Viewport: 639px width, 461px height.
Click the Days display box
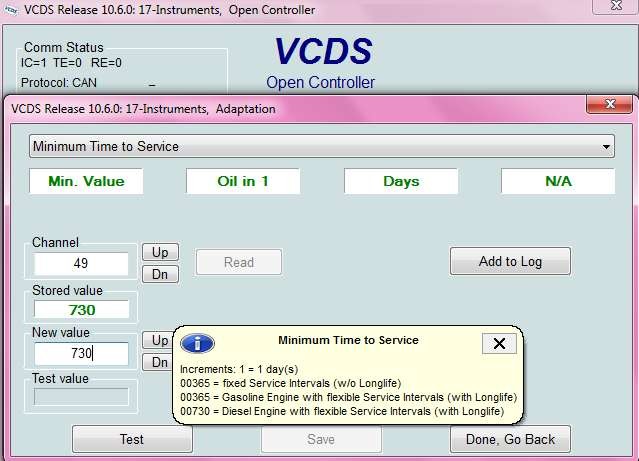coord(401,181)
